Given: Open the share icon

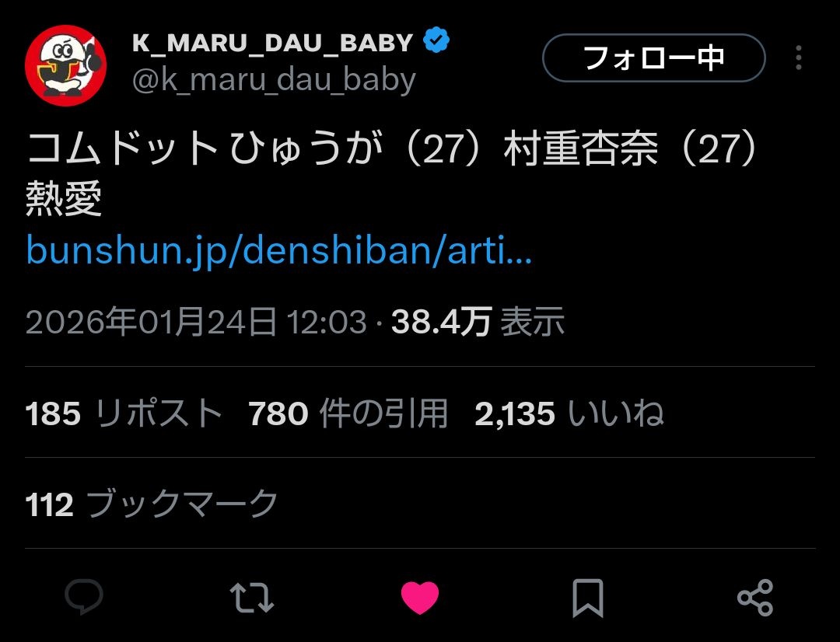Looking at the screenshot, I should tap(755, 598).
